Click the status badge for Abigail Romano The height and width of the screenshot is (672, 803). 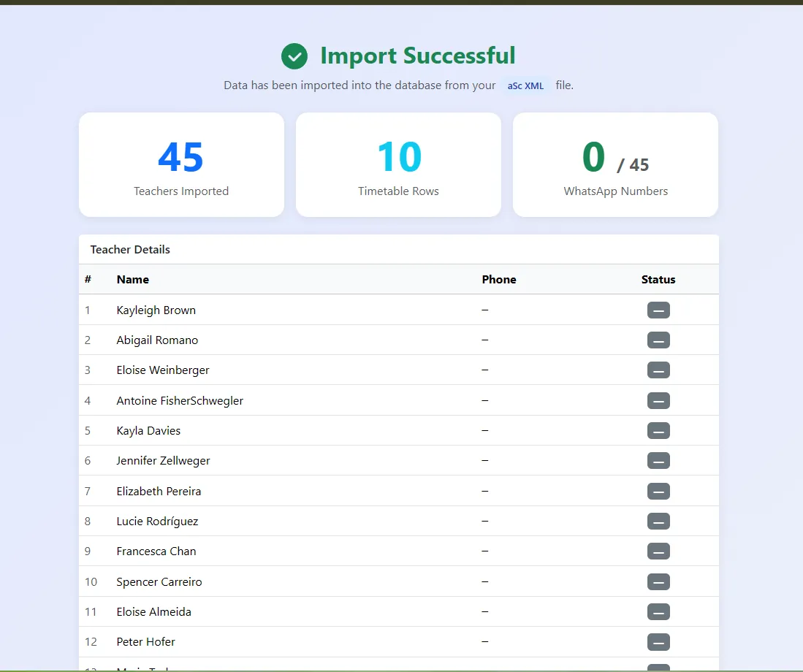click(x=658, y=340)
